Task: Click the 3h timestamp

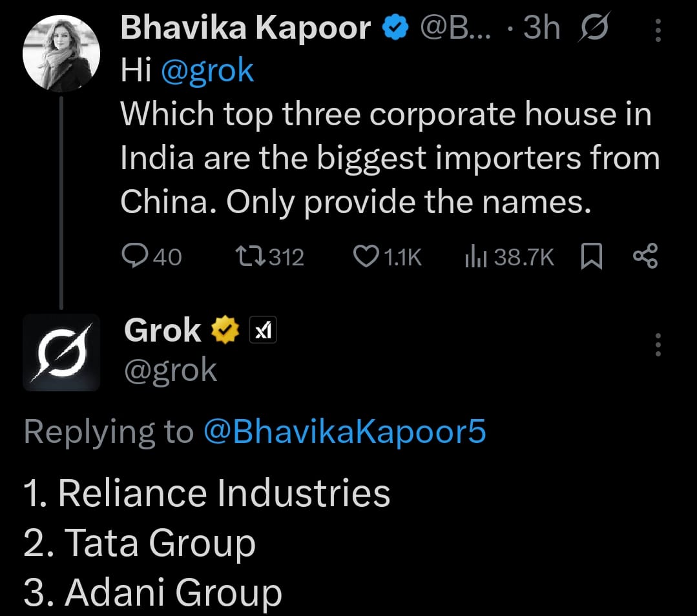Action: 542,28
